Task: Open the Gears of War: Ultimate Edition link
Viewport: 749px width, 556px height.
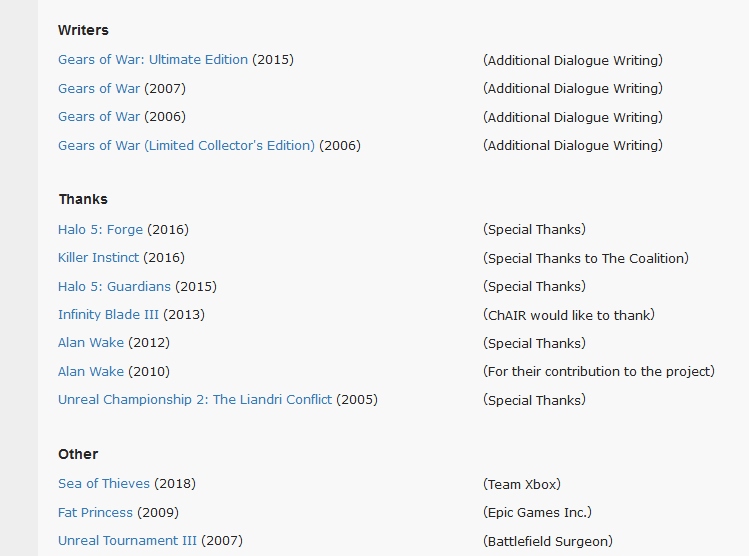Action: [153, 60]
